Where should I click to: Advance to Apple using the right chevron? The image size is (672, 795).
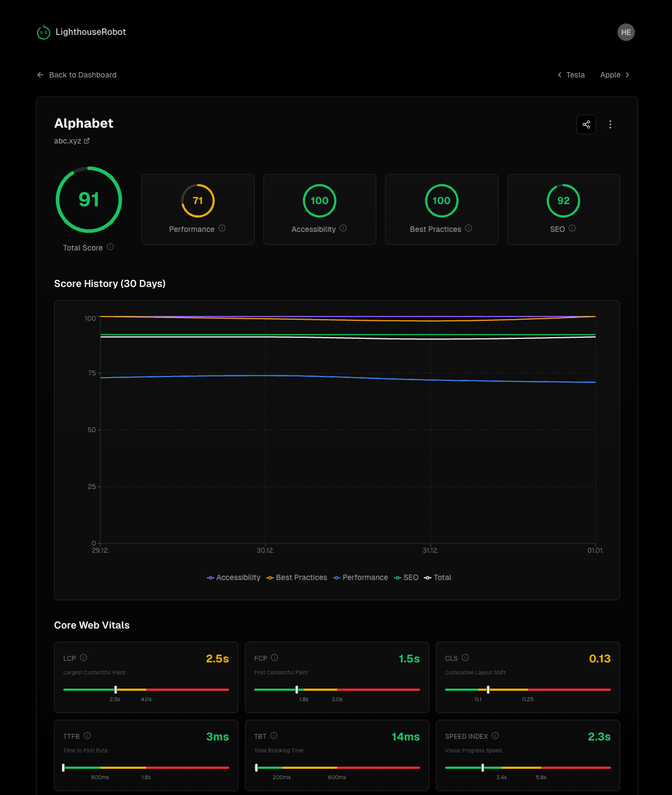coord(628,75)
